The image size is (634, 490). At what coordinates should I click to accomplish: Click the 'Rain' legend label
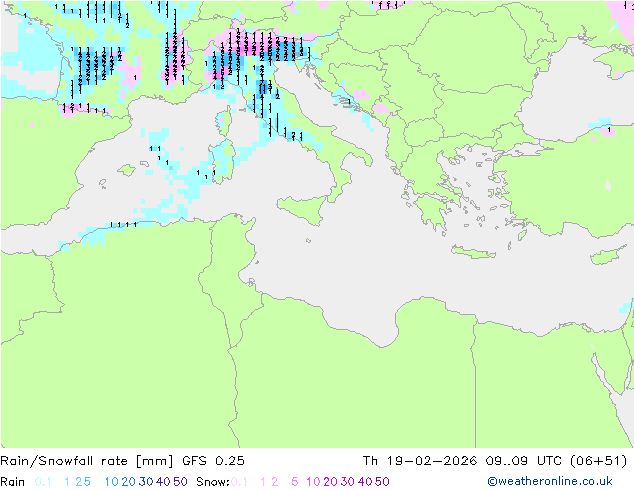coord(13,482)
